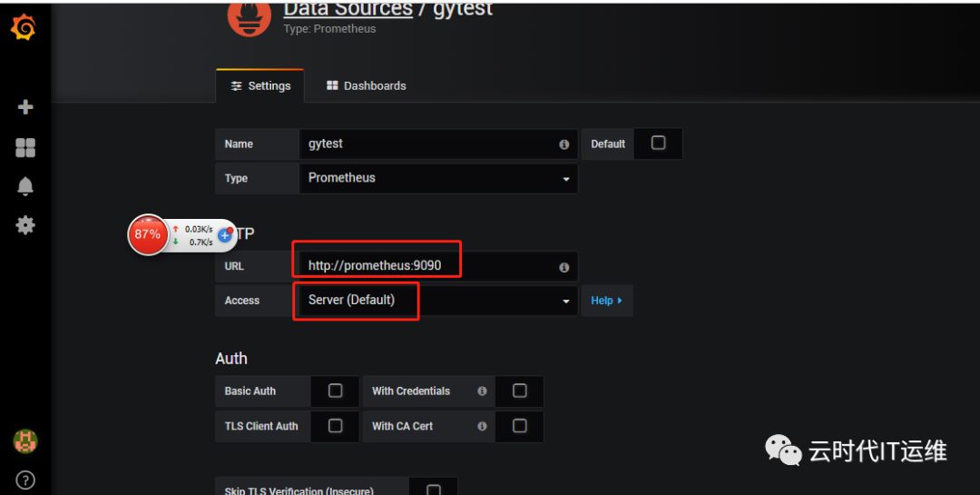Toggle the Default data source checkbox
This screenshot has height=495, width=980.
click(658, 143)
